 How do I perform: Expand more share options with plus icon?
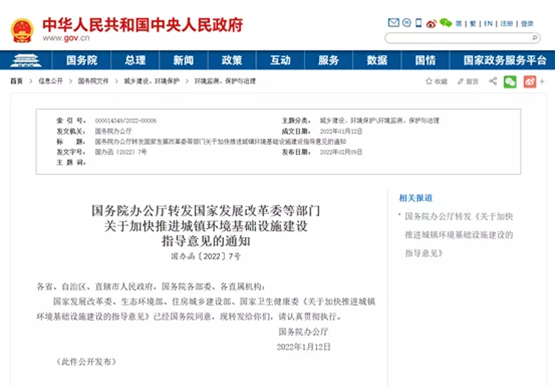(x=542, y=82)
